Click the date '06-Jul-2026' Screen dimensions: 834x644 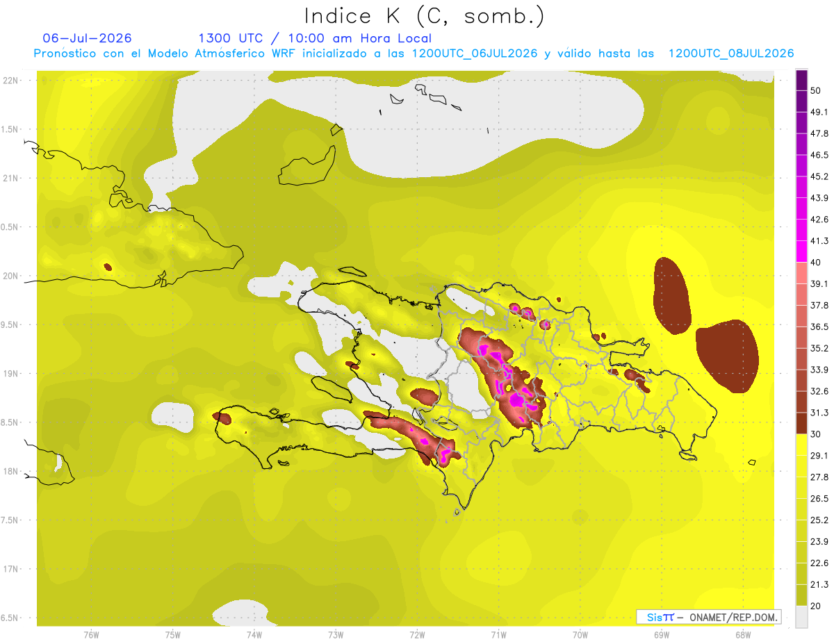(x=87, y=38)
